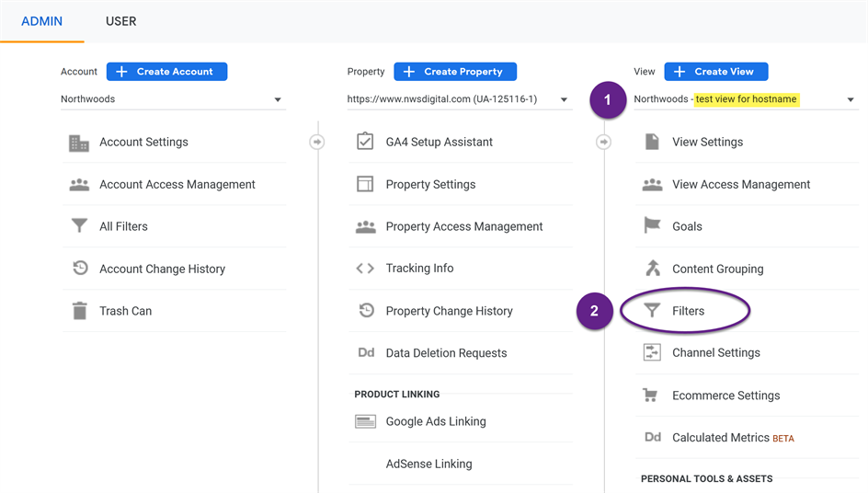Click the View Access Management people icon

click(x=652, y=185)
